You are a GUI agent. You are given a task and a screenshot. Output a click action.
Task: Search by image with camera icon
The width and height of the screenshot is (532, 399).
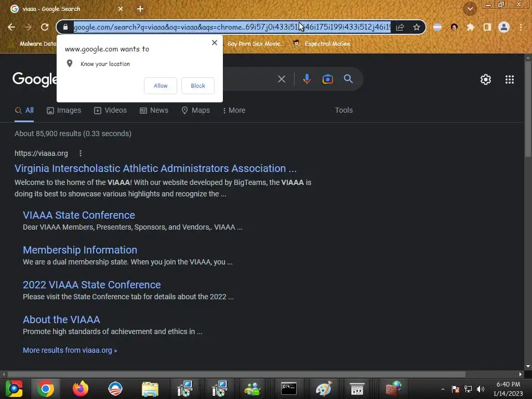pos(327,79)
